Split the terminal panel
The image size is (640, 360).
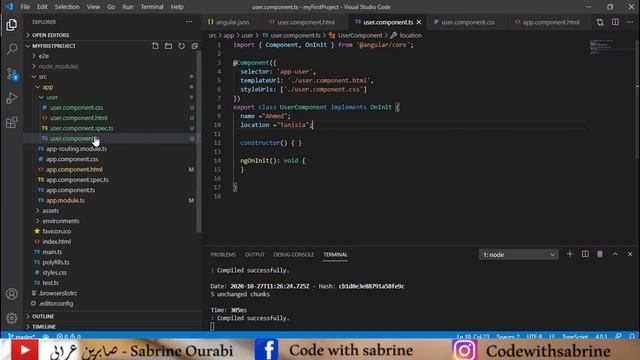point(585,254)
